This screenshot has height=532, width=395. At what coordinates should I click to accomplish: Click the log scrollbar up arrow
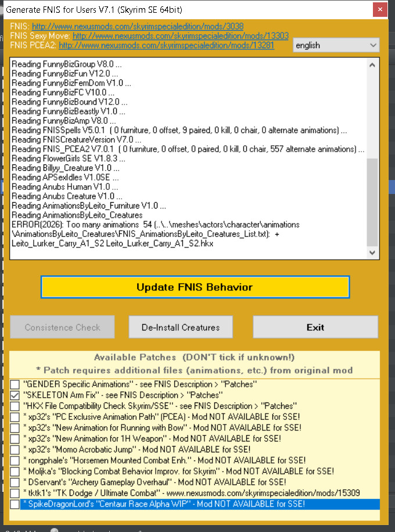click(x=372, y=65)
